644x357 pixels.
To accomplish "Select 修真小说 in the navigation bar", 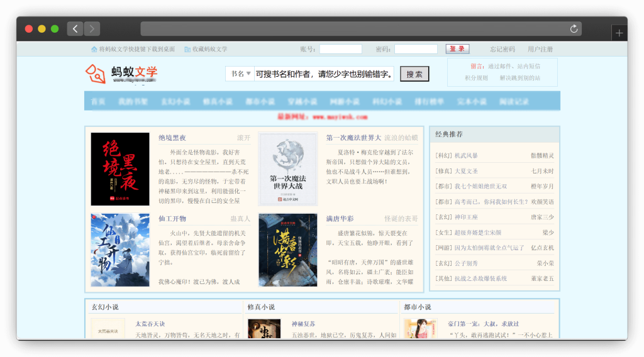I will coord(218,101).
